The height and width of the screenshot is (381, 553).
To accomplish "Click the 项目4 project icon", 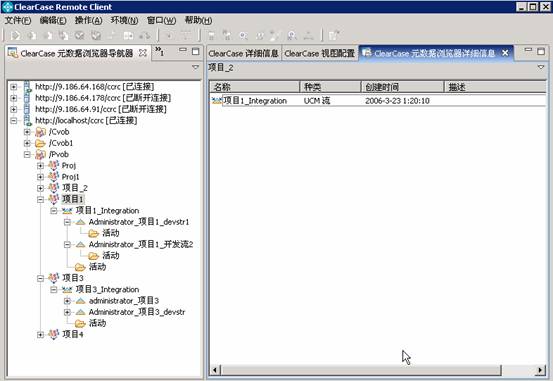I will pos(54,334).
